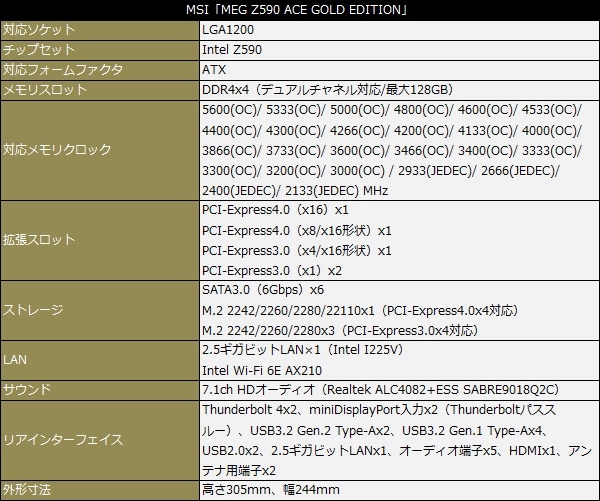Click the '3866(OC)' memory clock entry
The image size is (600, 501).
231,150
